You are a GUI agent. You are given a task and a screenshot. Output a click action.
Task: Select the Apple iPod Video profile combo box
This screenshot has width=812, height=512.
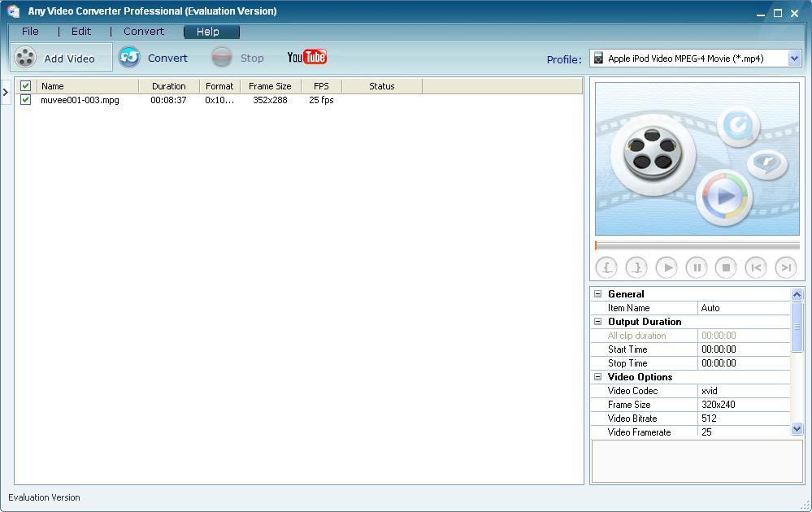tap(695, 59)
